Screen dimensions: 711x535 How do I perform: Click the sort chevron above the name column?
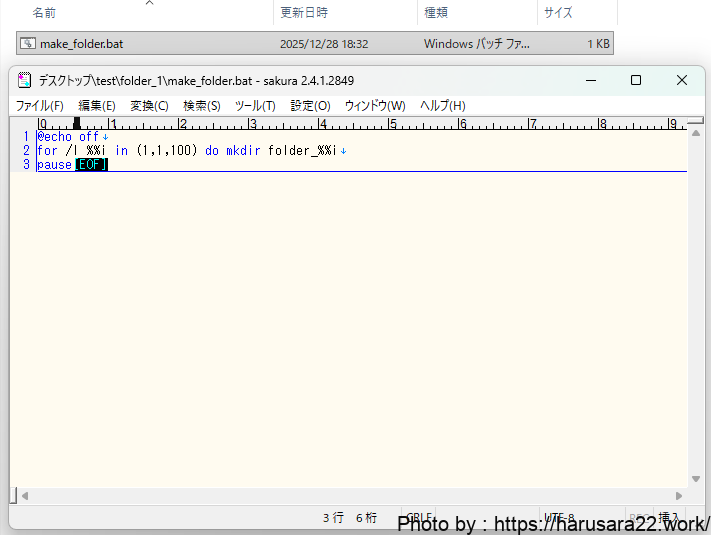[149, 3]
